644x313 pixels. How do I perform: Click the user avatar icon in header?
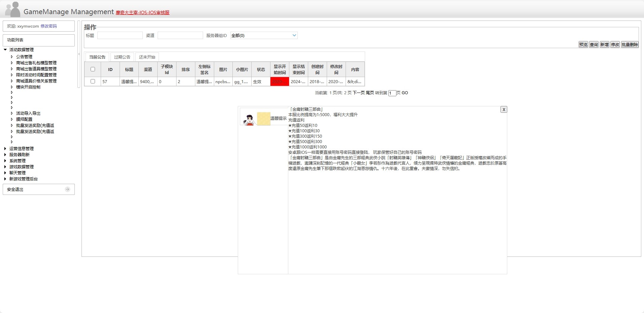12,9
